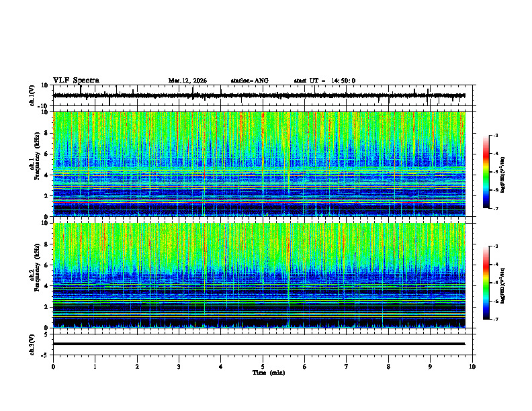The width and height of the screenshot is (532, 411).
Task: Click the time axis tick label '10'
Action: tap(472, 367)
